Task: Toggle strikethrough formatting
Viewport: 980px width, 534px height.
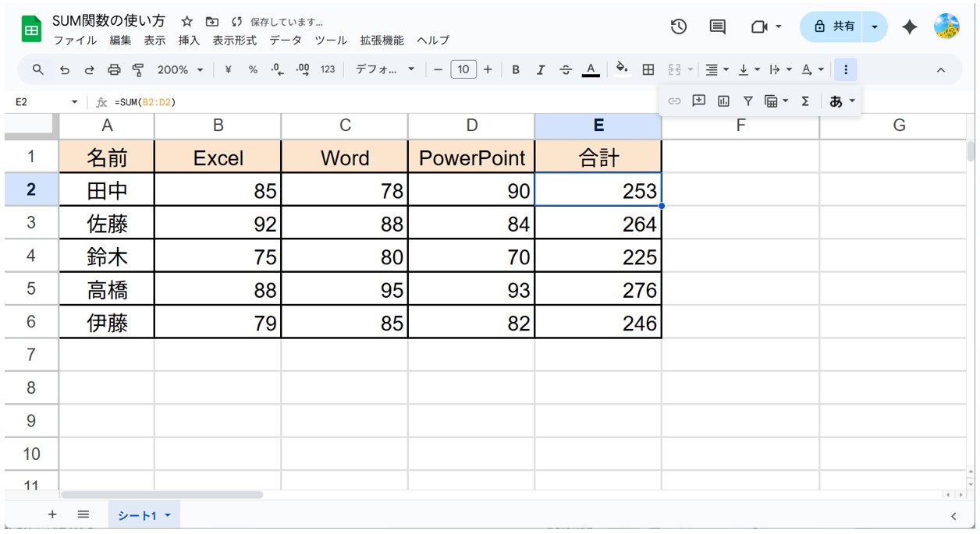Action: click(566, 70)
